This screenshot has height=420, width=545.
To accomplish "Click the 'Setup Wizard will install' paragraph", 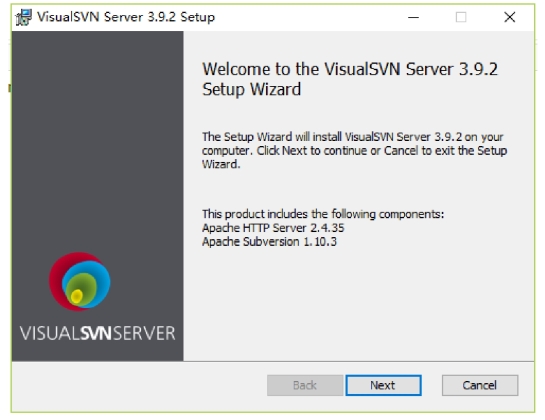I will [355, 151].
